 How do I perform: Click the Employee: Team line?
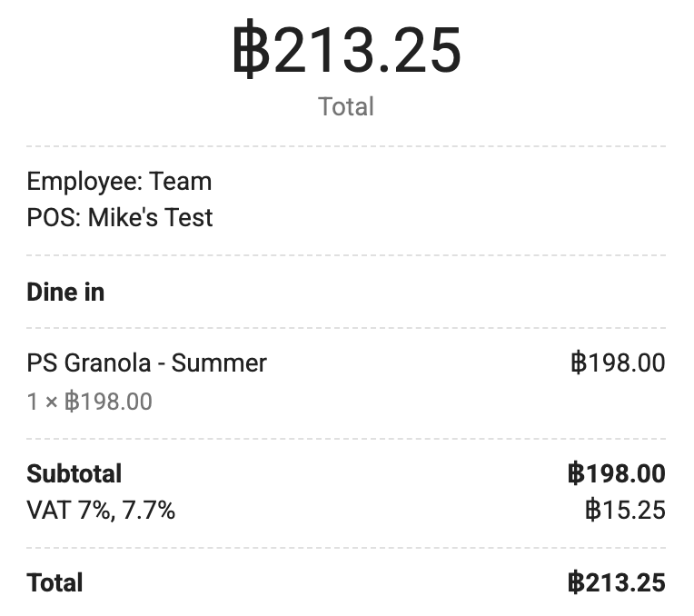pos(119,182)
